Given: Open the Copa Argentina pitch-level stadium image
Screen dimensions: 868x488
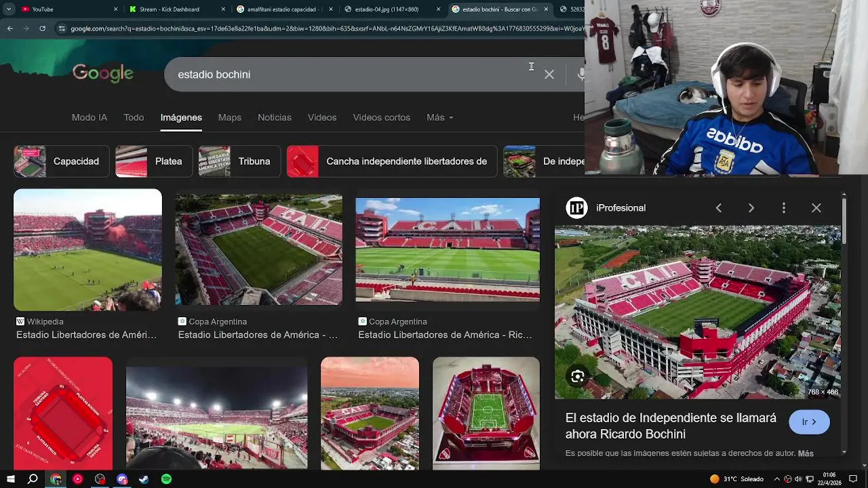Looking at the screenshot, I should [x=448, y=249].
